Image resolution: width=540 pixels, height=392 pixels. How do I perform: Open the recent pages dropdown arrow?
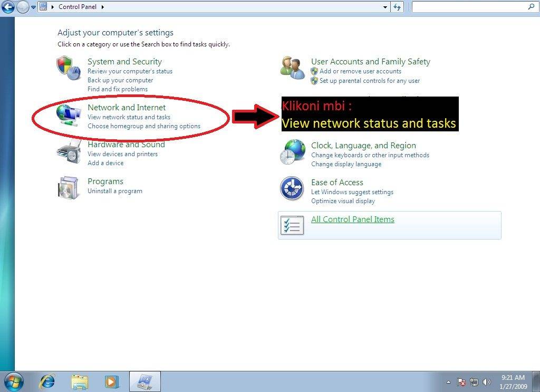33,7
